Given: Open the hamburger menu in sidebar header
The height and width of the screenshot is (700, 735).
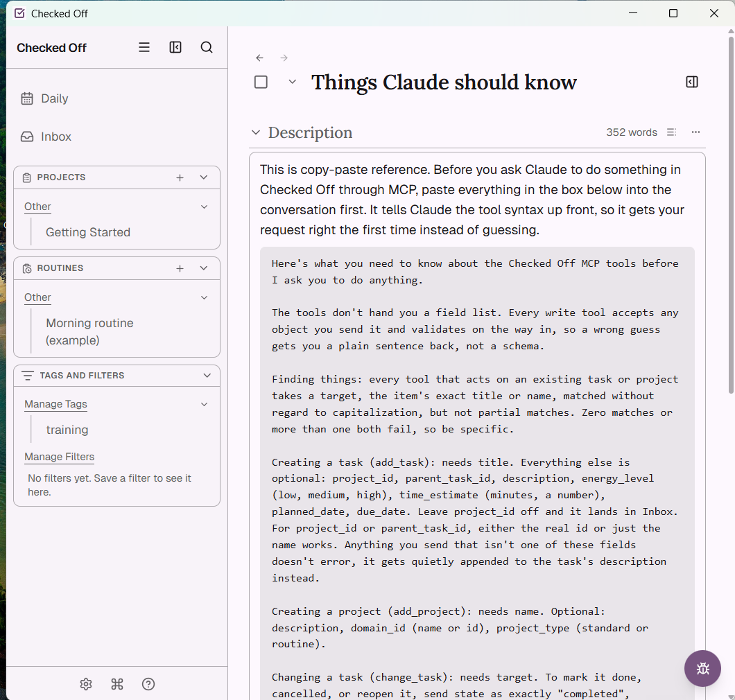Looking at the screenshot, I should click(x=144, y=47).
